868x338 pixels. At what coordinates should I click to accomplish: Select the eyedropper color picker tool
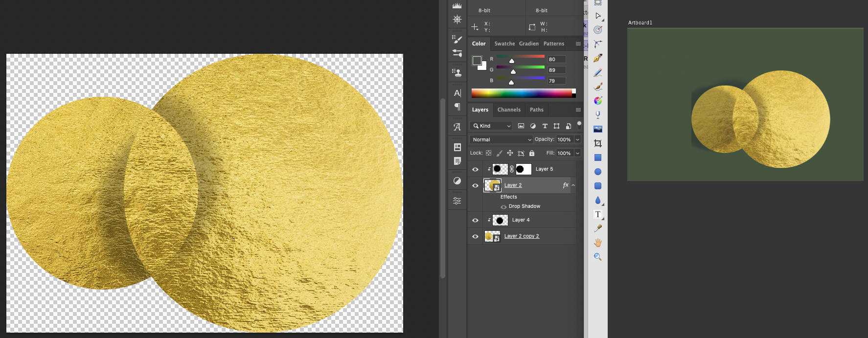[598, 228]
